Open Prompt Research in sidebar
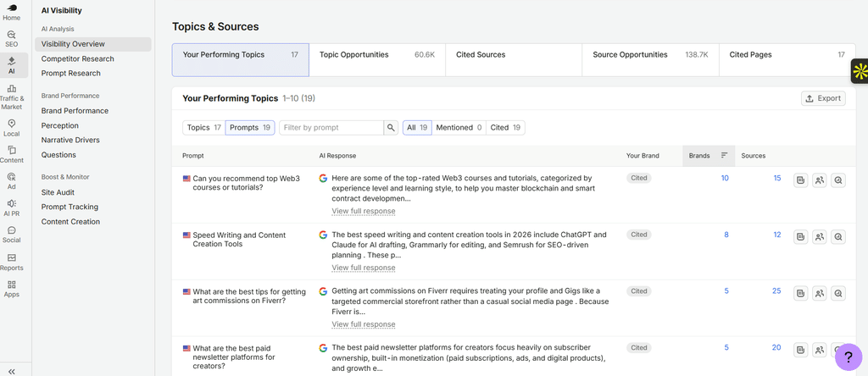This screenshot has width=868, height=376. click(71, 73)
